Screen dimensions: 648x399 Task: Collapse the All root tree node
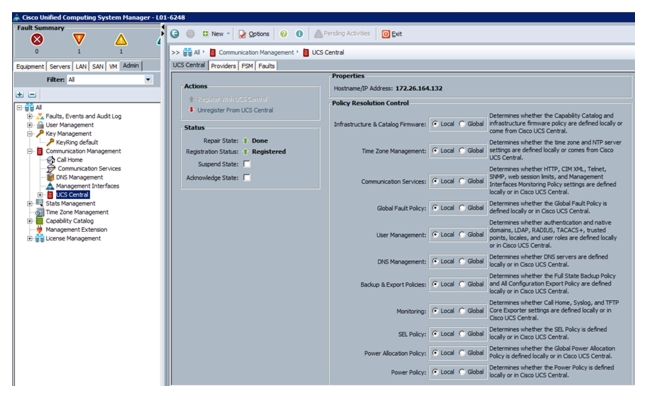(19, 108)
